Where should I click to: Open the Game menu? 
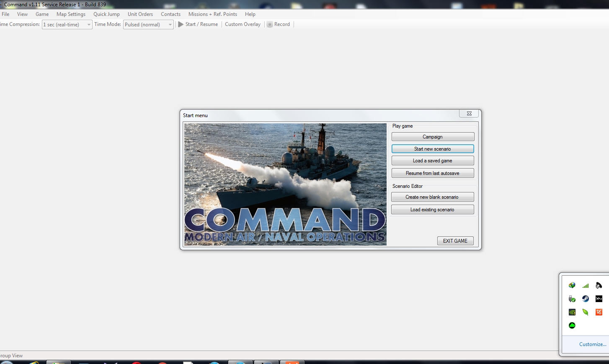point(42,14)
